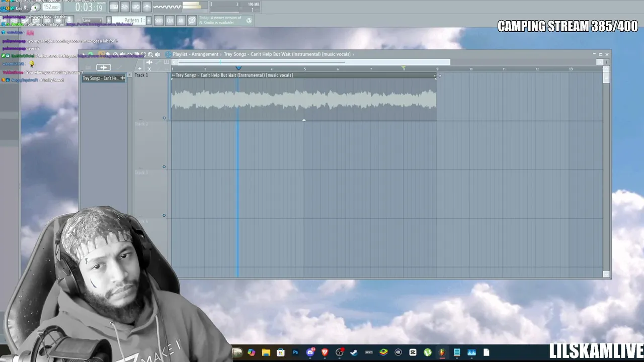
Task: Open the Copilot app on the taskbar
Action: (x=251, y=352)
